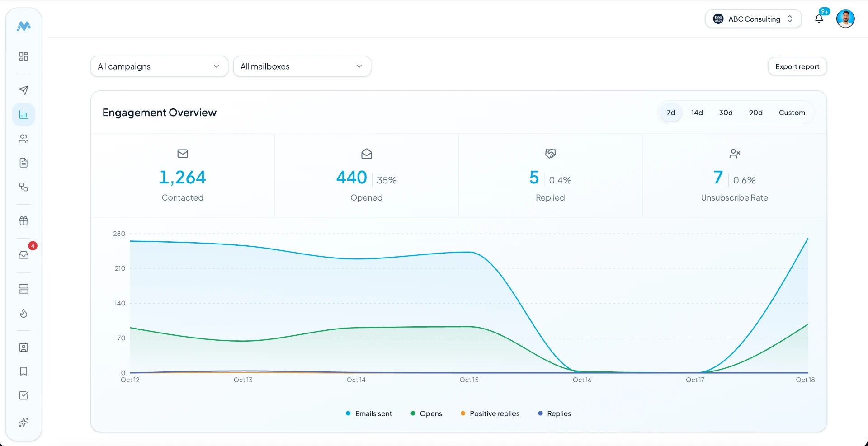Click the Unsubscribe Rate count 7
The image size is (868, 446).
point(718,177)
